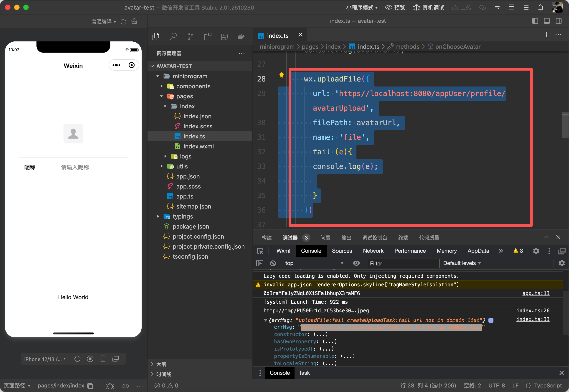The image size is (569, 392).
Task: Open the 小程序模式 mode dropdown
Action: 362,8
